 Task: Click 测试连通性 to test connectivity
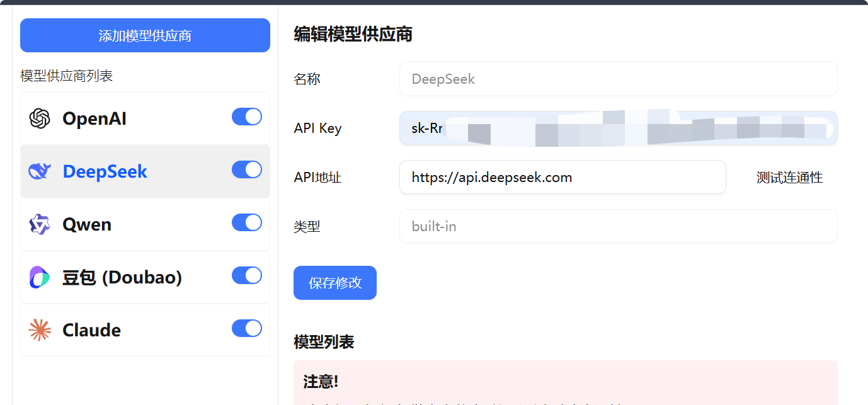789,178
